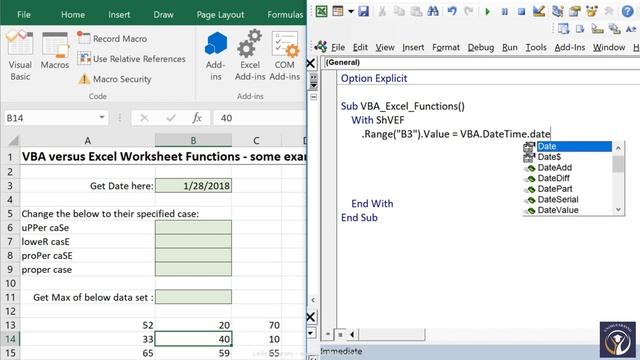Screen dimensions: 640x360
Task: Click the Cancel X beside formula bar
Action: pos(144,118)
